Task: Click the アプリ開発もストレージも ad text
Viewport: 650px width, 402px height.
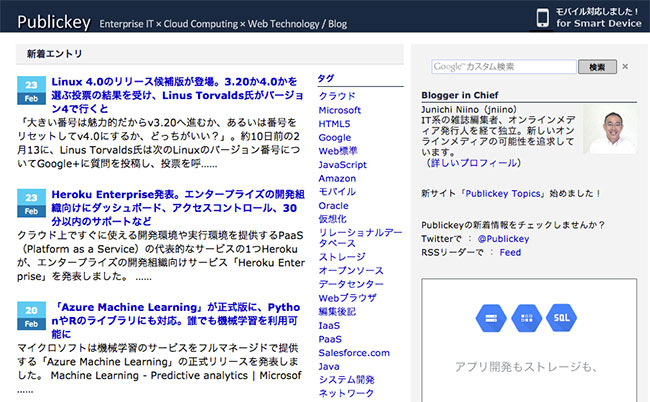Action: click(x=526, y=367)
